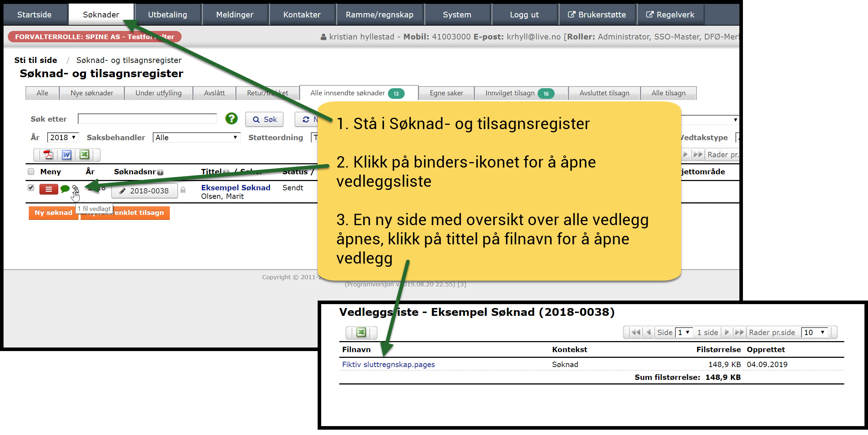Open the Rader pr.side 10 dropdown
The width and height of the screenshot is (868, 435).
(814, 332)
